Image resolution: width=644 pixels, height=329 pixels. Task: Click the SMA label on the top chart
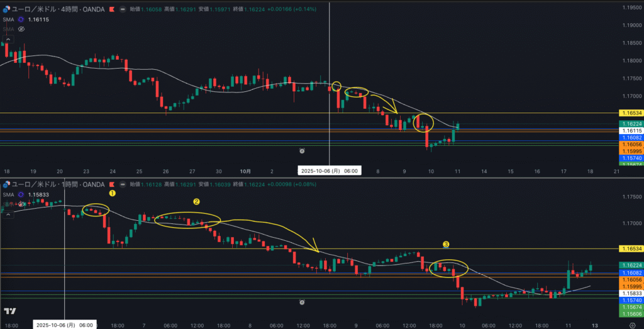coord(8,20)
